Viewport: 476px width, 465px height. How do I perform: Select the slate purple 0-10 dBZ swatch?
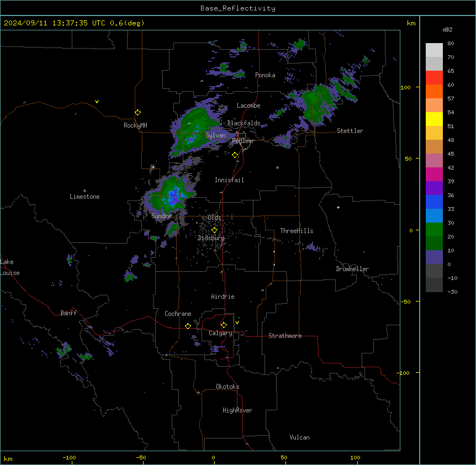[x=434, y=257]
